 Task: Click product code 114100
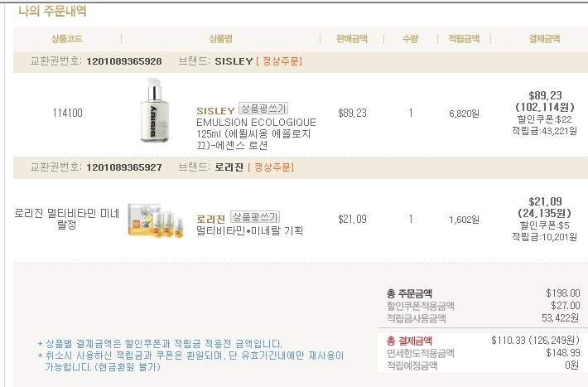click(x=67, y=113)
